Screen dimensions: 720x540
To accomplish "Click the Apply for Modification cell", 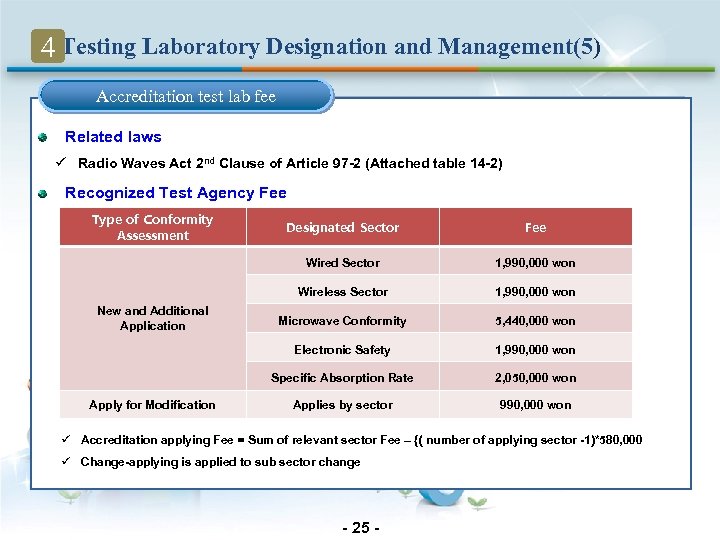I will (153, 405).
